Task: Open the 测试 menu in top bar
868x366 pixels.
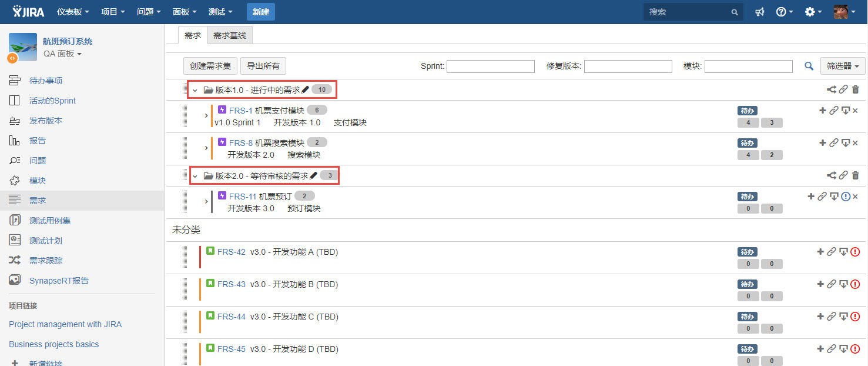Action: tap(220, 12)
